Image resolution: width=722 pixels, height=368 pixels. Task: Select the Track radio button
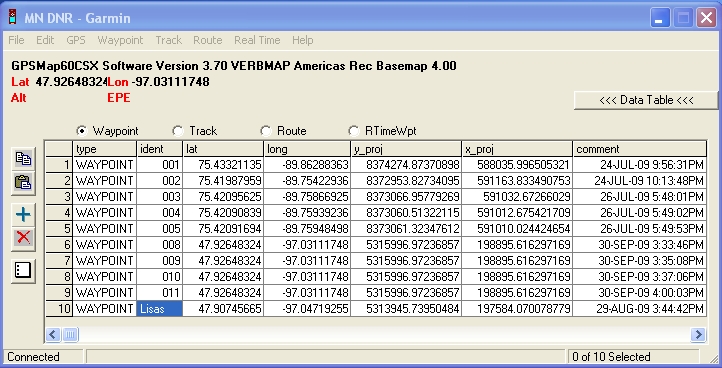click(x=178, y=131)
